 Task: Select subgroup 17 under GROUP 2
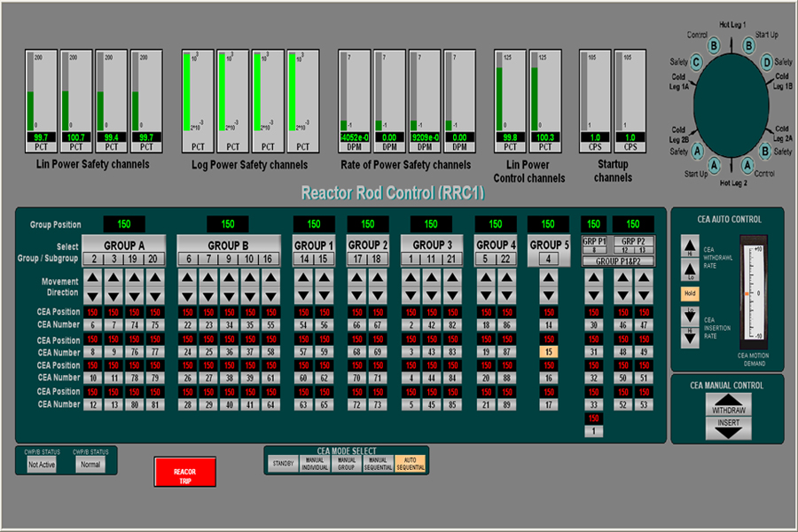pyautogui.click(x=358, y=259)
